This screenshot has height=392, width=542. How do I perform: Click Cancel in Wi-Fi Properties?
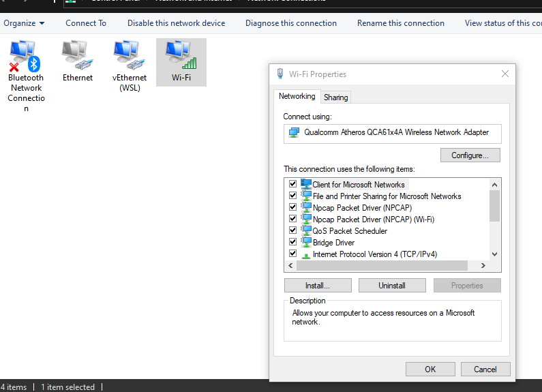coord(485,370)
